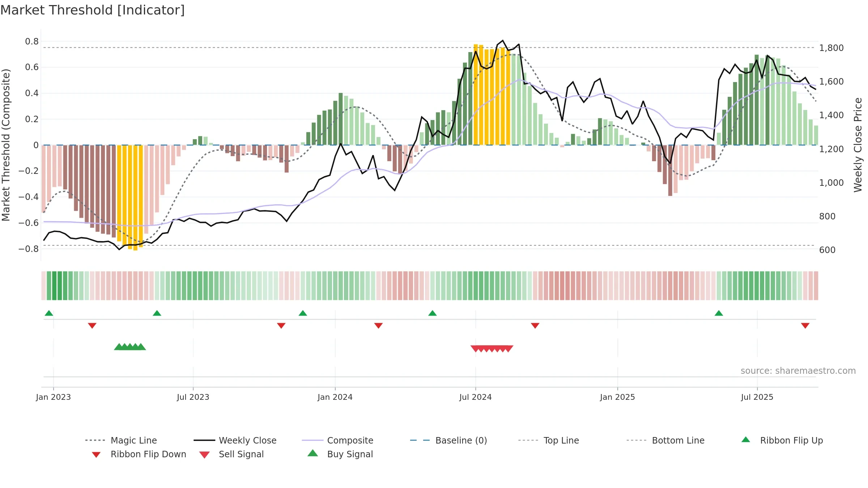Click the Jan 2024 x-axis label
The height and width of the screenshot is (488, 868).
pyautogui.click(x=335, y=397)
